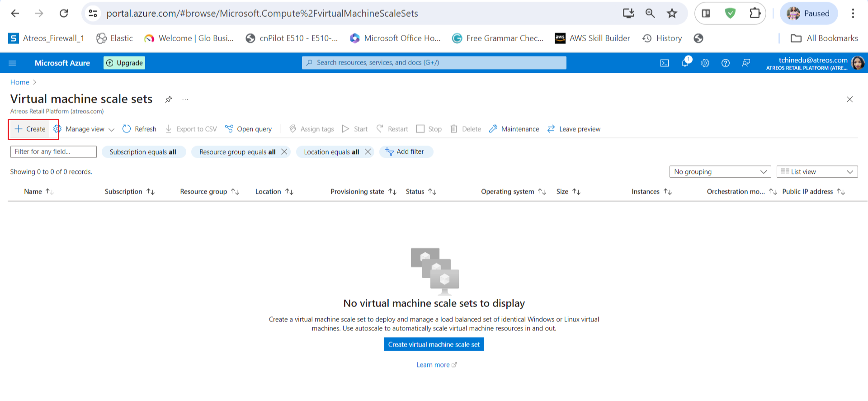
Task: Bookmark this page with the star
Action: pyautogui.click(x=672, y=14)
